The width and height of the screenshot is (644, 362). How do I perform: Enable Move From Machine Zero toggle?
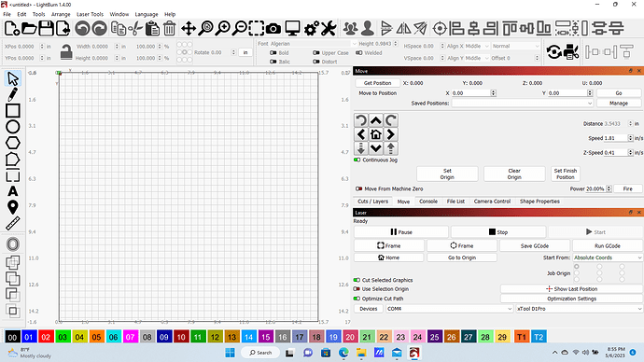(358, 188)
